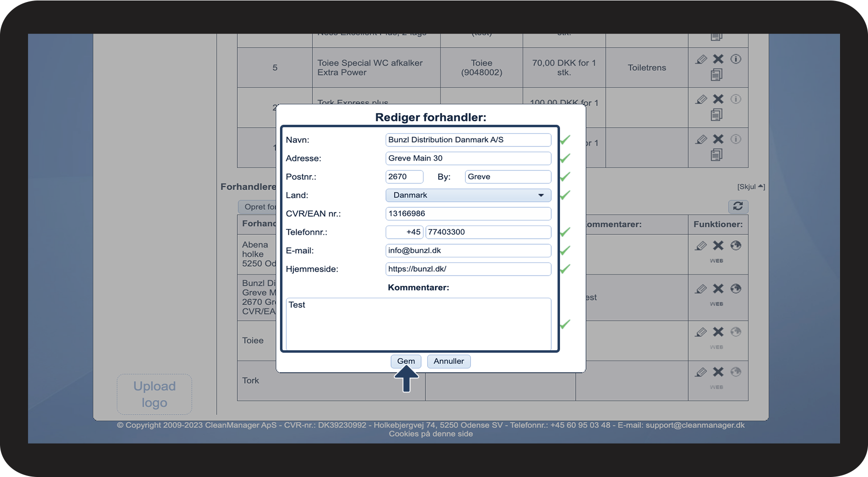This screenshot has height=477, width=868.
Task: Edit the Tork dealer with pencil icon
Action: click(701, 372)
